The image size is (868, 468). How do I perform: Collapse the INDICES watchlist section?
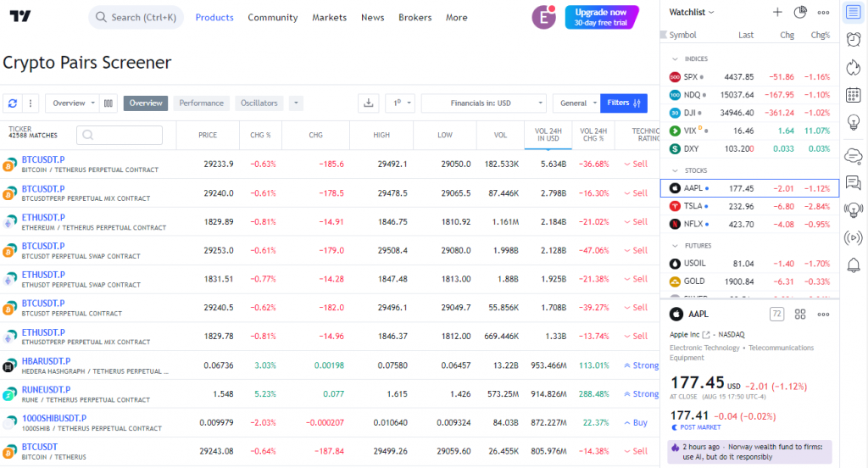tap(674, 58)
